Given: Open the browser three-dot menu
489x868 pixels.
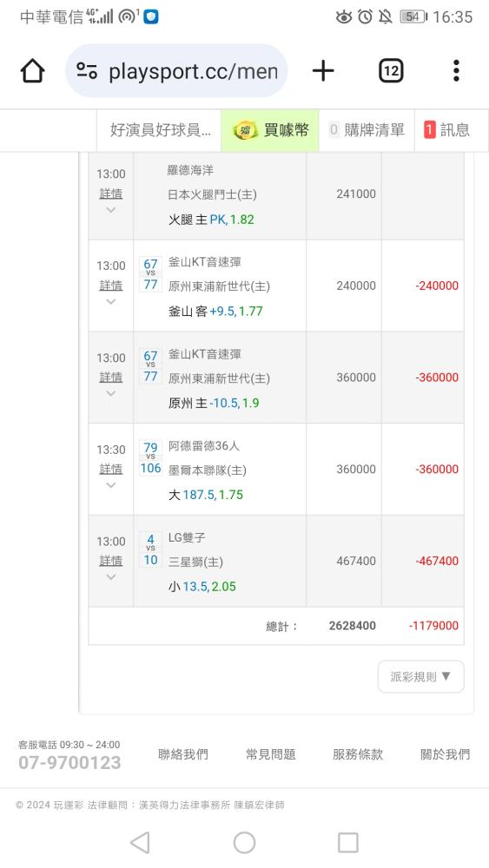Looking at the screenshot, I should 456,71.
